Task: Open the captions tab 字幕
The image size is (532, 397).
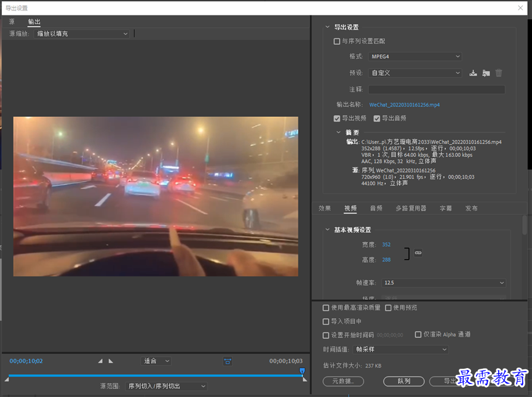Action: 446,208
